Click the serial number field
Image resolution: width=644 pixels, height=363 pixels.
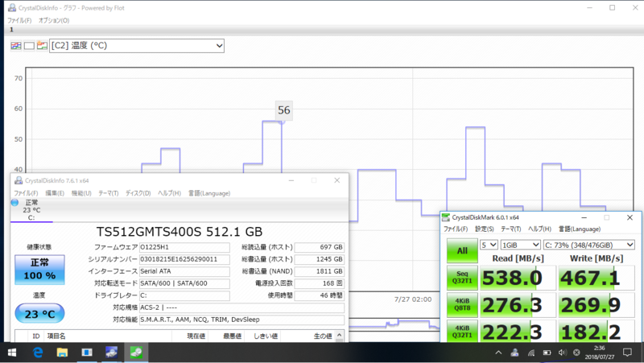[x=184, y=259]
